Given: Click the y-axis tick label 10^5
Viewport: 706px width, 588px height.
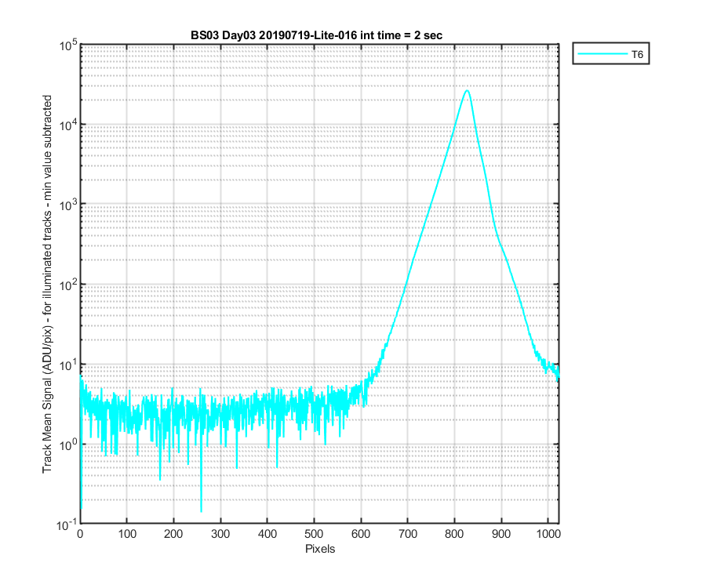Looking at the screenshot, I should [x=68, y=45].
